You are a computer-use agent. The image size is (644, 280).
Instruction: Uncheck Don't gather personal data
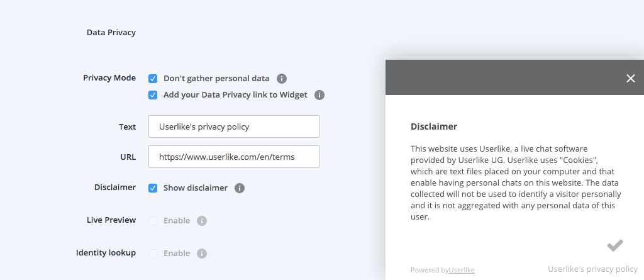tap(153, 79)
